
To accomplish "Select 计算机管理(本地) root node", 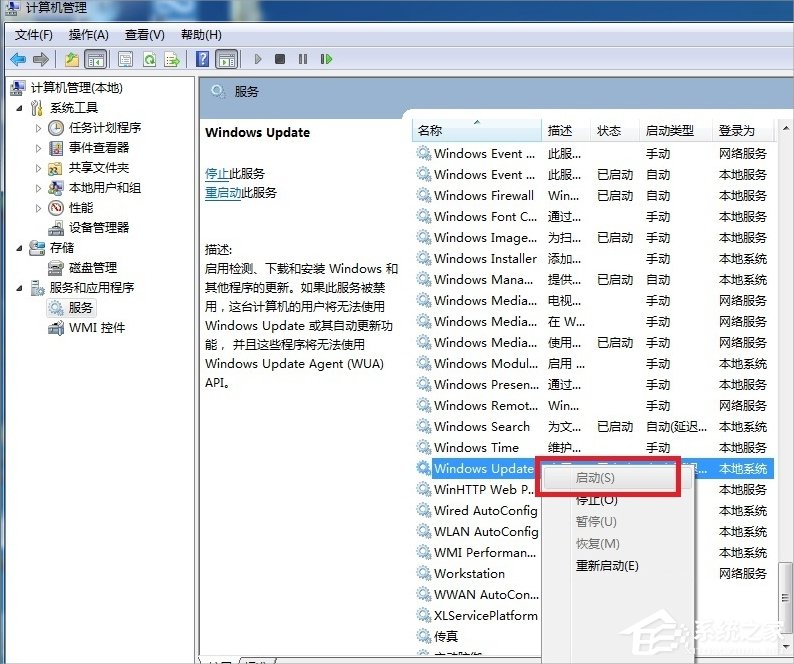I will (x=76, y=88).
